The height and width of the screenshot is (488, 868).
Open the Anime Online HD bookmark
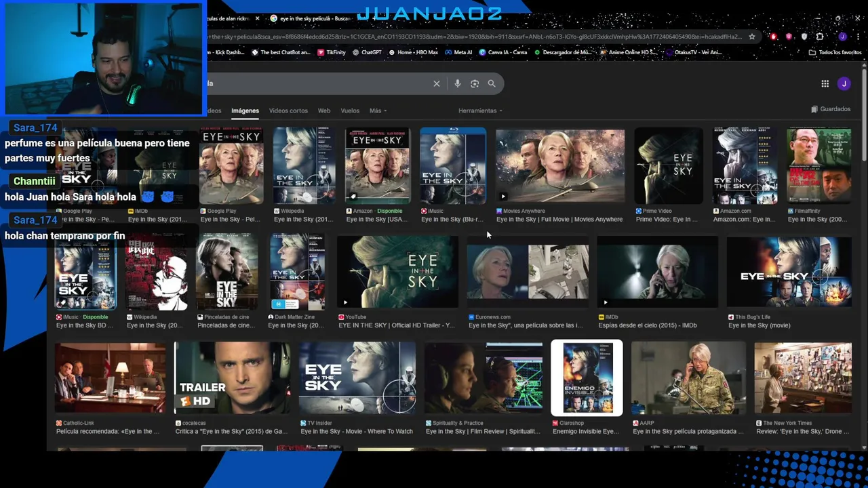(x=629, y=52)
